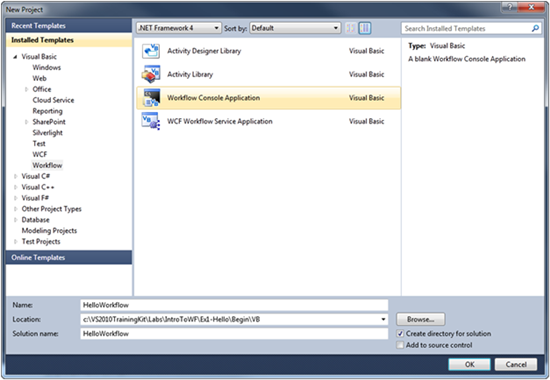Click the Activity Designer Library template icon

(x=151, y=51)
